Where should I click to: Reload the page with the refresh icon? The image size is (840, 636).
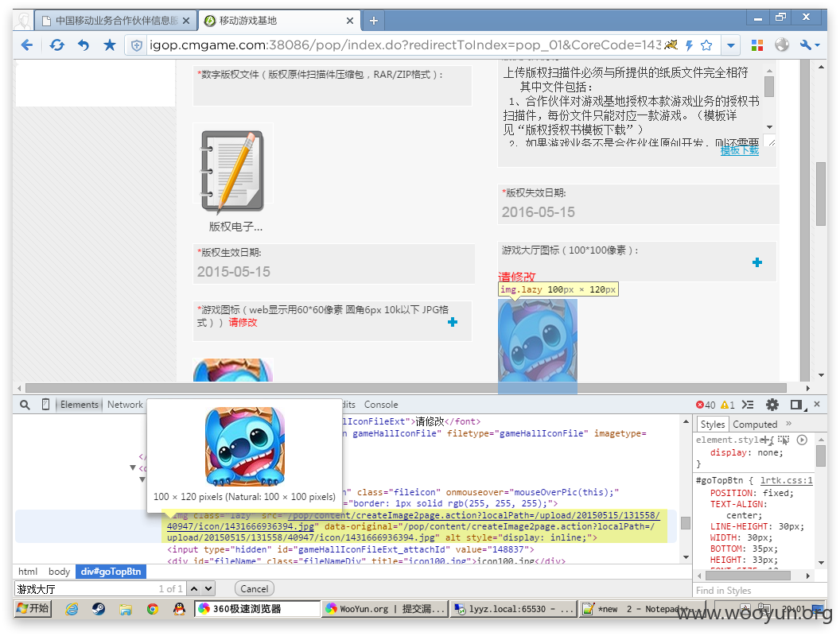(x=56, y=45)
